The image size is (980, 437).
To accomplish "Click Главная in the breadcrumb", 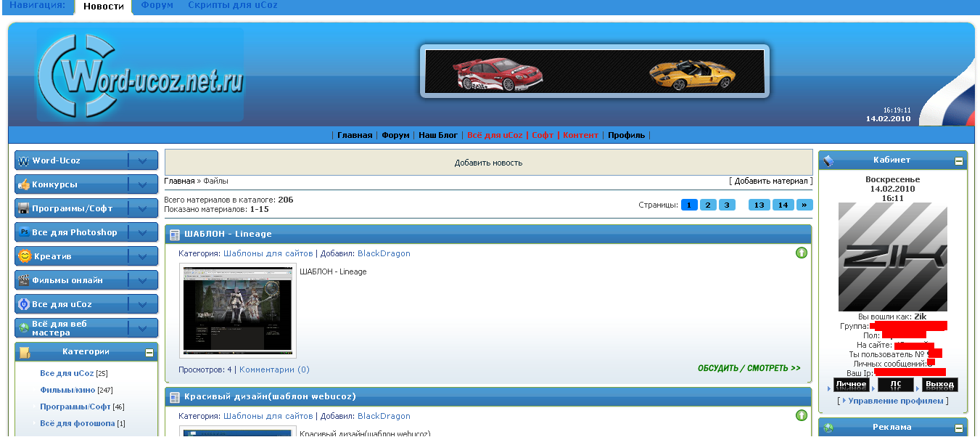I will tap(179, 181).
